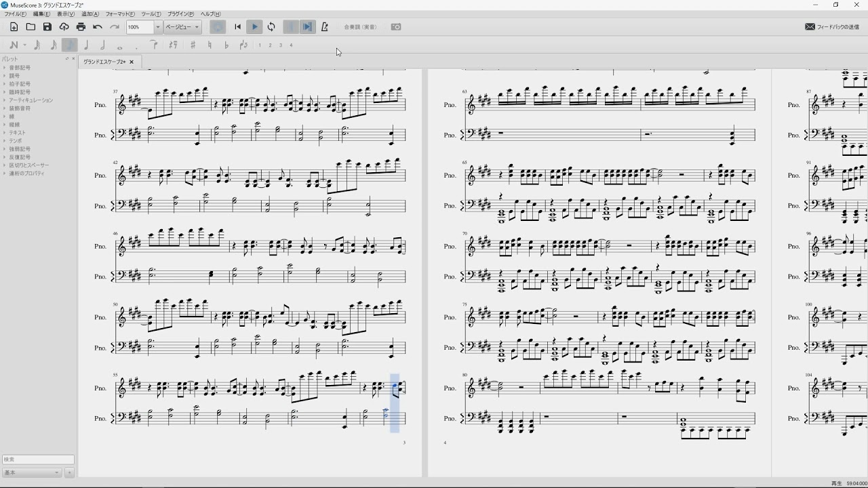The width and height of the screenshot is (868, 488).
Task: Save the score with the floppy disk icon
Action: pyautogui.click(x=47, y=27)
